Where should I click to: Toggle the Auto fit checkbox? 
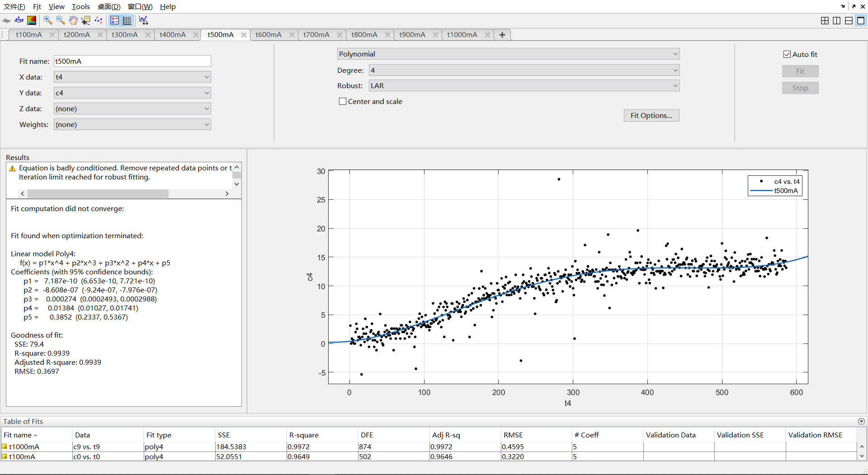[x=787, y=54]
